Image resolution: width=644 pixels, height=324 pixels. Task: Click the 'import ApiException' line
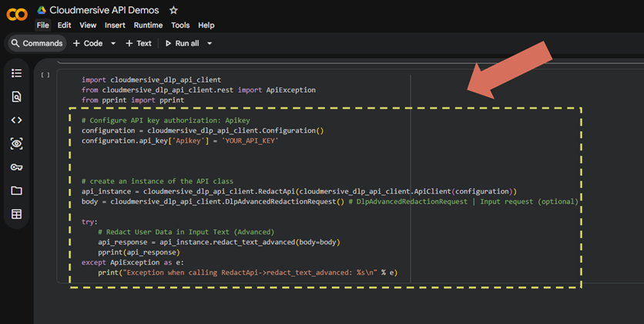(x=199, y=90)
